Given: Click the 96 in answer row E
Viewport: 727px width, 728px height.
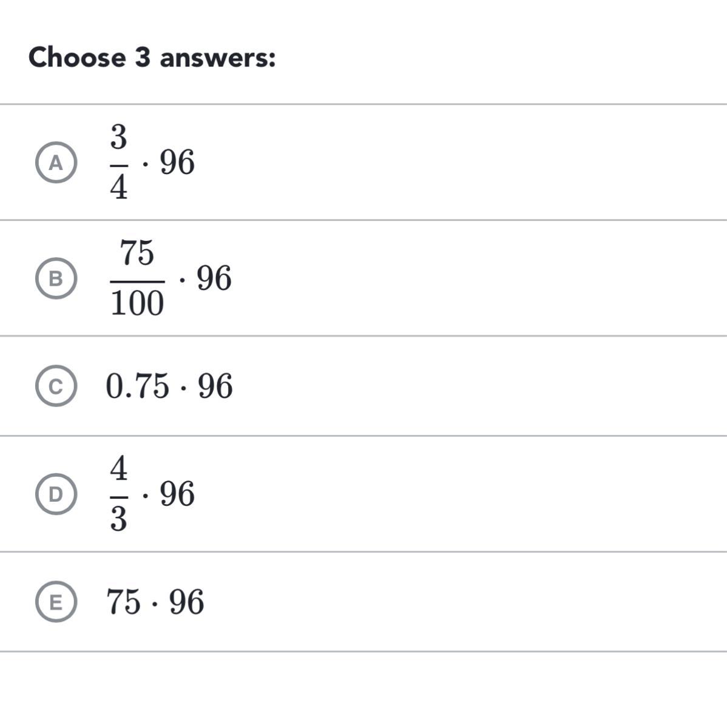Looking at the screenshot, I should click(186, 602).
